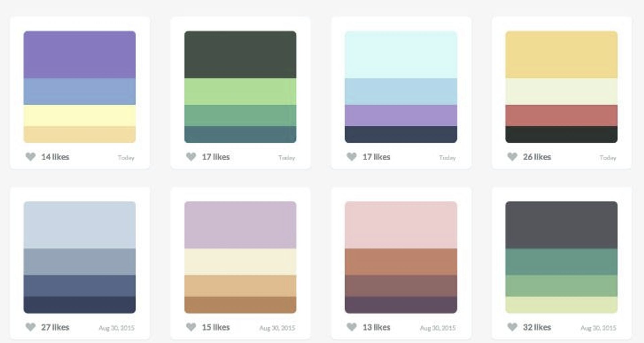Like the palette showing 15 likes

click(x=191, y=327)
